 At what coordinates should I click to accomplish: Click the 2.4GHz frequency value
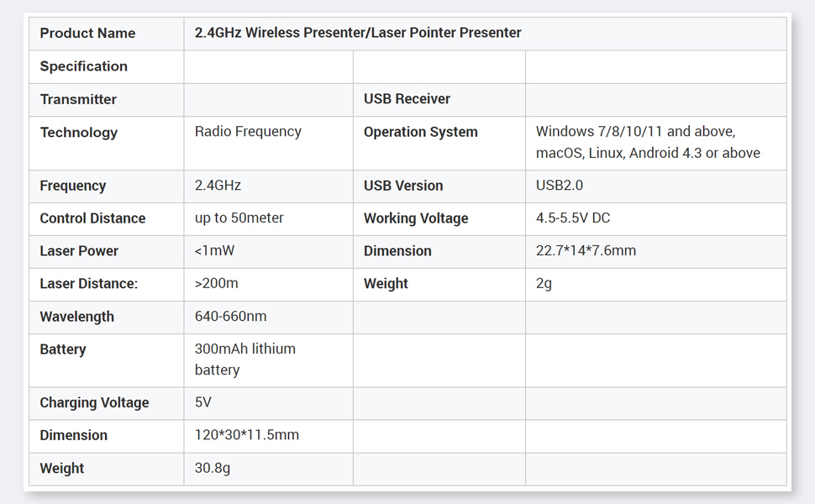click(218, 186)
